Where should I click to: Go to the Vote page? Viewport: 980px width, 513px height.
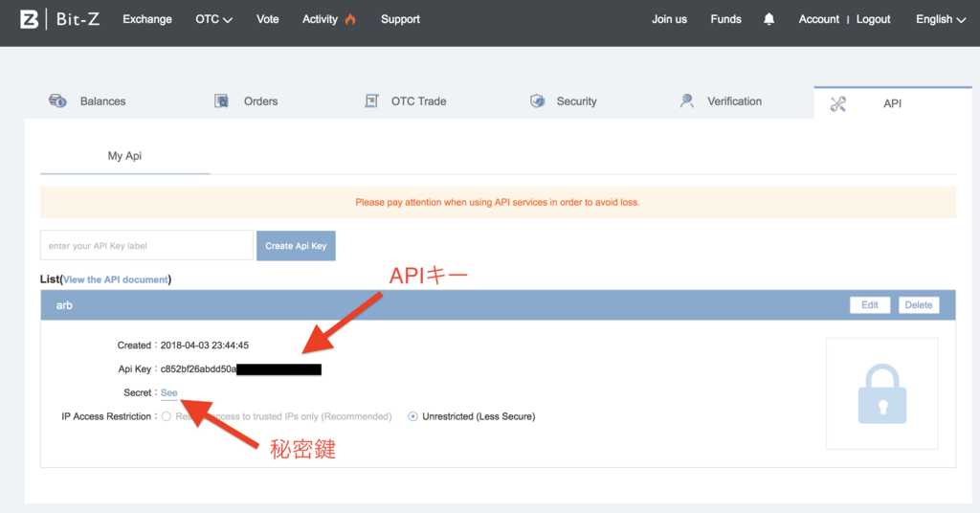click(268, 19)
